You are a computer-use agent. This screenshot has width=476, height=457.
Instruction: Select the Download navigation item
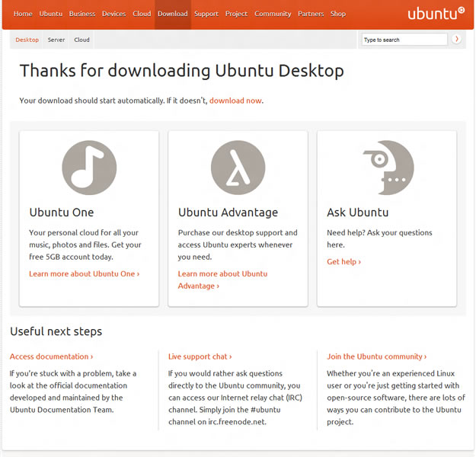[x=173, y=14]
